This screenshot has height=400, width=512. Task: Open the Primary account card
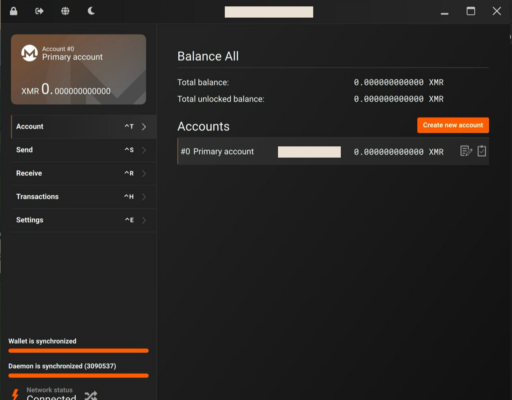pos(78,69)
